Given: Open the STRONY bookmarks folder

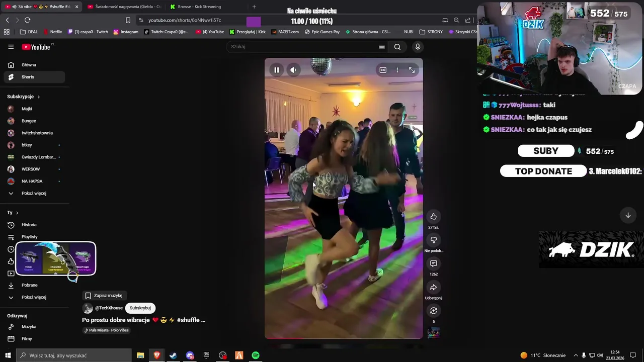Looking at the screenshot, I should (x=431, y=32).
